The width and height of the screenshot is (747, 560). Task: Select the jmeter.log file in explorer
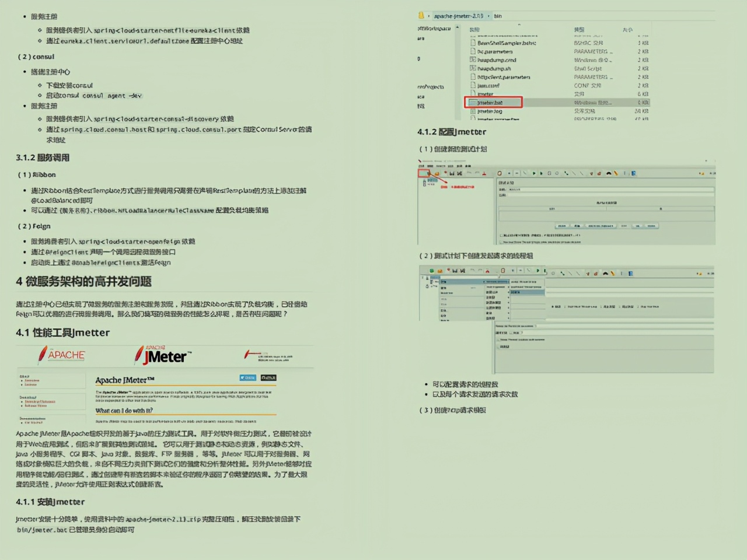click(490, 111)
